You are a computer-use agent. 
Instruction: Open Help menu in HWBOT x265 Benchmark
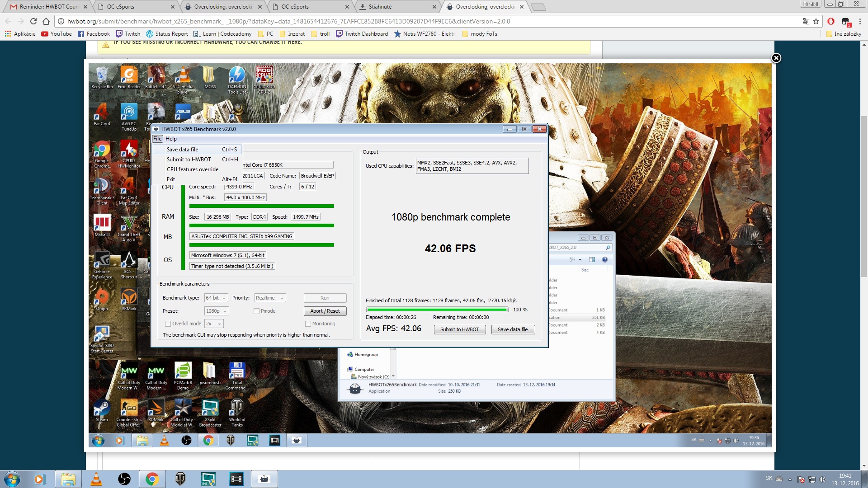171,139
